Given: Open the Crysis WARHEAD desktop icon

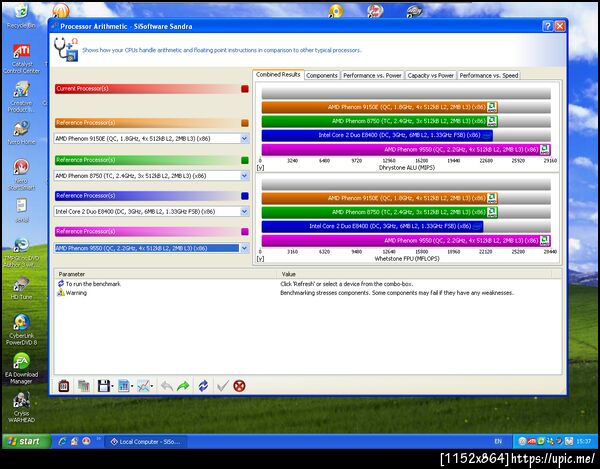Looking at the screenshot, I should [x=21, y=407].
